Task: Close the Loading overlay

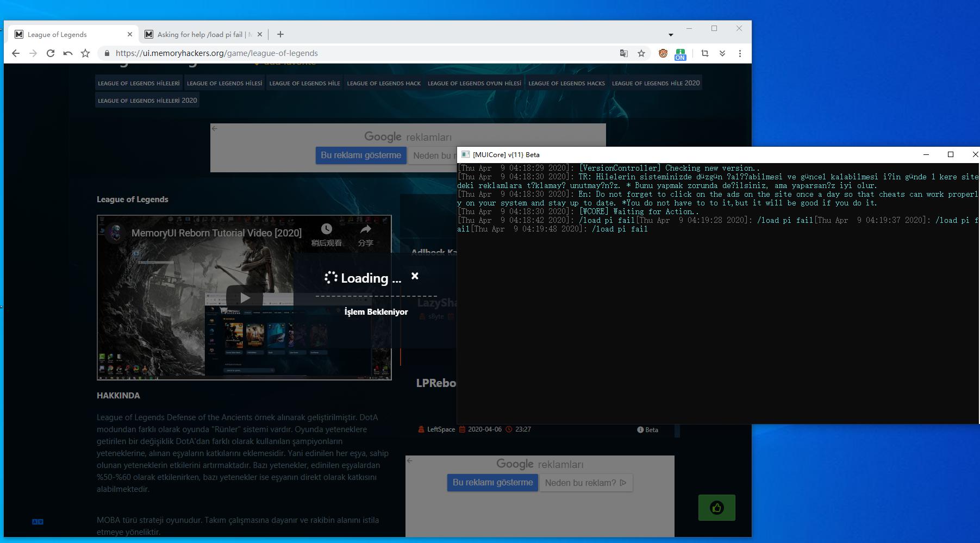Action: (x=415, y=276)
